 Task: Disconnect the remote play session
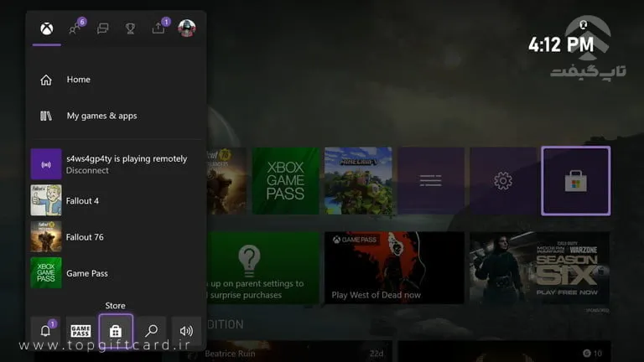(x=87, y=171)
